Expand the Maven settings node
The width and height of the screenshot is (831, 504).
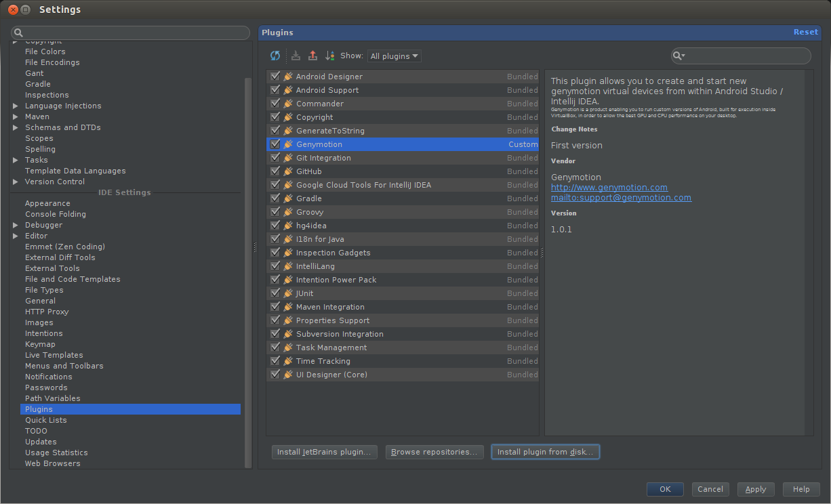[x=16, y=117]
